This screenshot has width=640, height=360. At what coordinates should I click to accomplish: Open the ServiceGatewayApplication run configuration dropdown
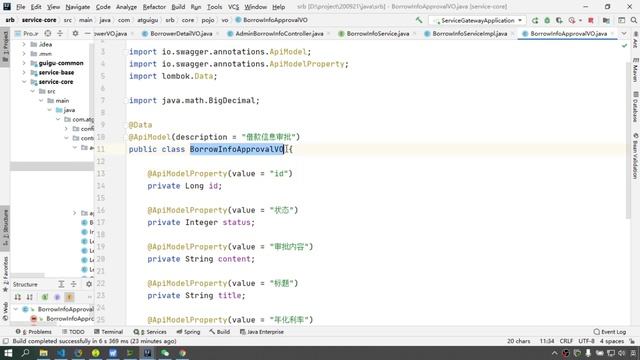pyautogui.click(x=478, y=20)
